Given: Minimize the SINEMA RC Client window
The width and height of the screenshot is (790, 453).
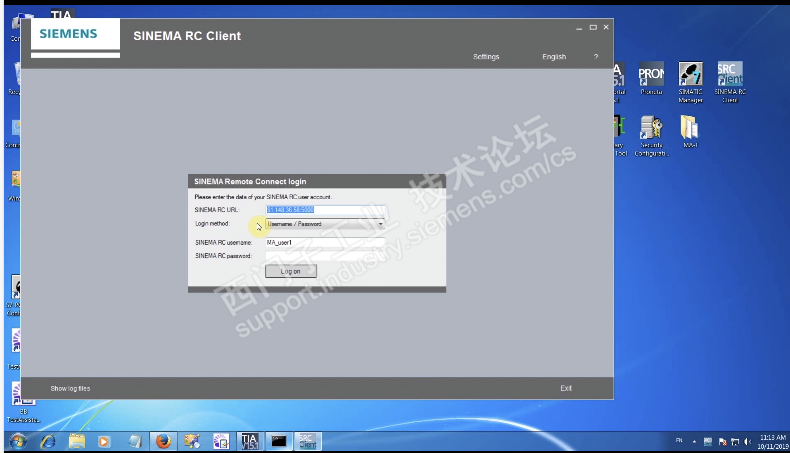Looking at the screenshot, I should click(579, 28).
